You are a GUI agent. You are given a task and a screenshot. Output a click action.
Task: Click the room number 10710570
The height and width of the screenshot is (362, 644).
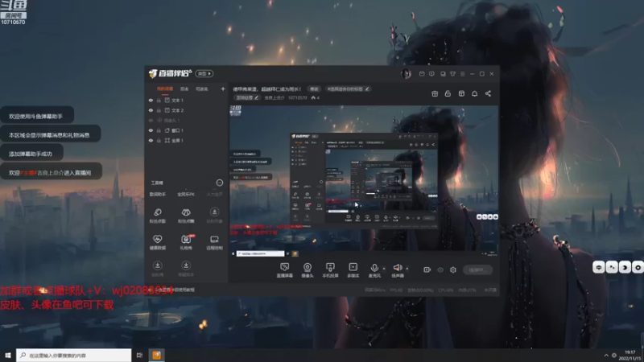297,97
